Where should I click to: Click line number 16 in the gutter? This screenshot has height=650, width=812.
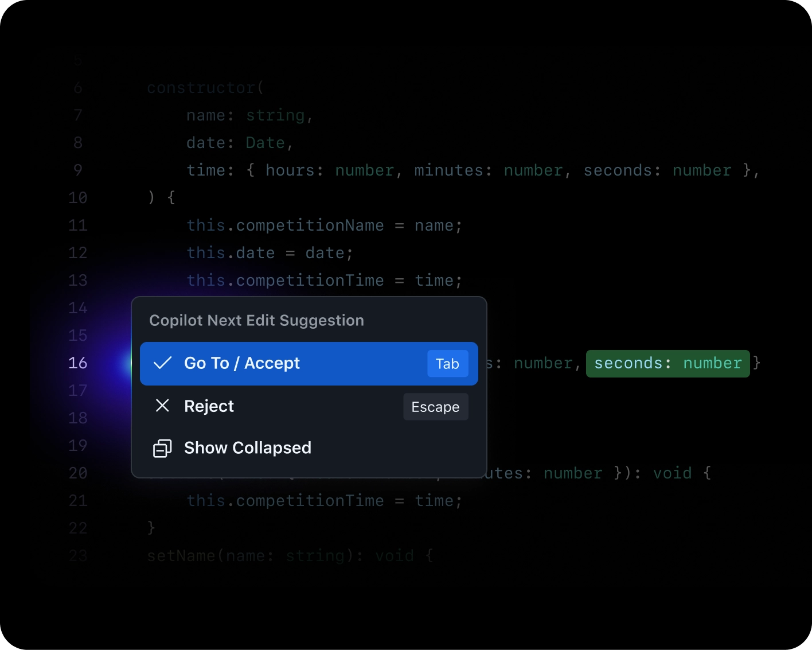[77, 363]
